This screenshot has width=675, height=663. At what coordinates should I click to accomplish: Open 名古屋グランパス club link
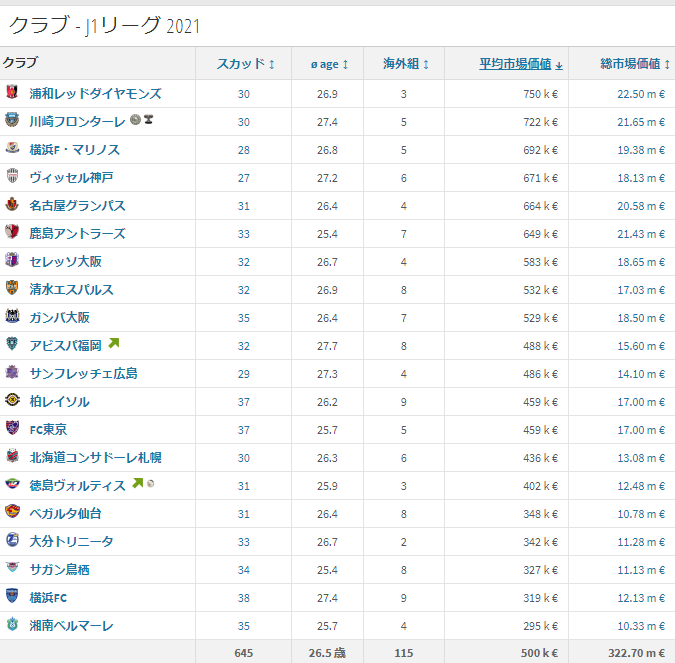pos(77,206)
